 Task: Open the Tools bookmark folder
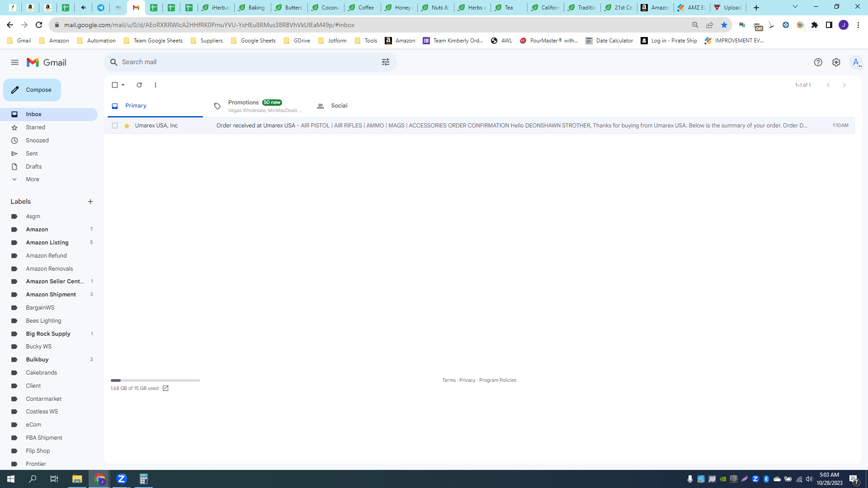coord(366,41)
